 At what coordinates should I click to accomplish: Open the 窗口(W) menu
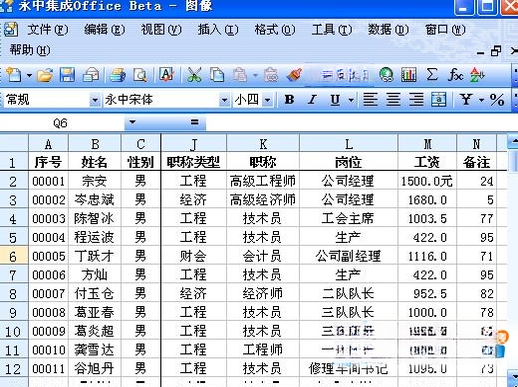coord(445,30)
